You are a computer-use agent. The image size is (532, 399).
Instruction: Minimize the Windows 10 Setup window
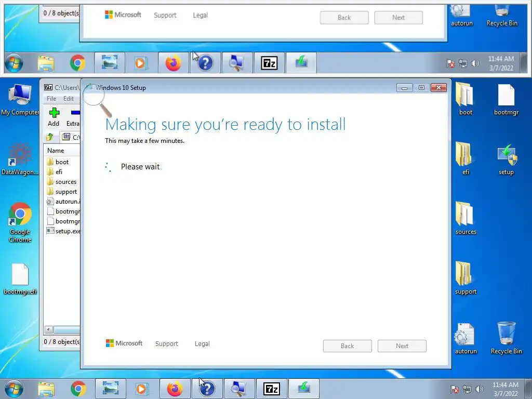click(x=404, y=88)
